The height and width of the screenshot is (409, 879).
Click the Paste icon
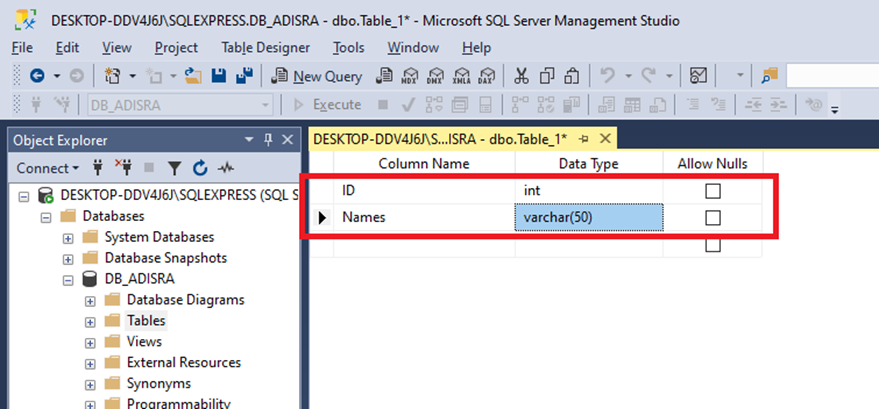point(572,76)
